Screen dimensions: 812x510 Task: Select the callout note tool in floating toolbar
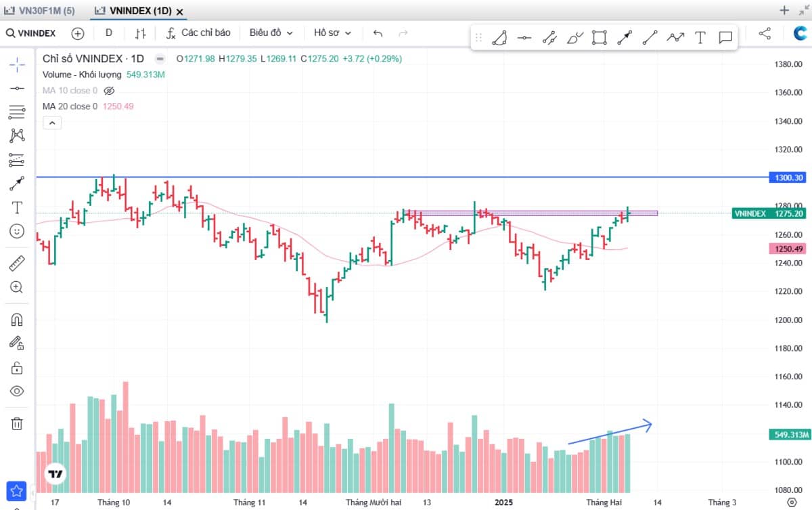pyautogui.click(x=725, y=38)
